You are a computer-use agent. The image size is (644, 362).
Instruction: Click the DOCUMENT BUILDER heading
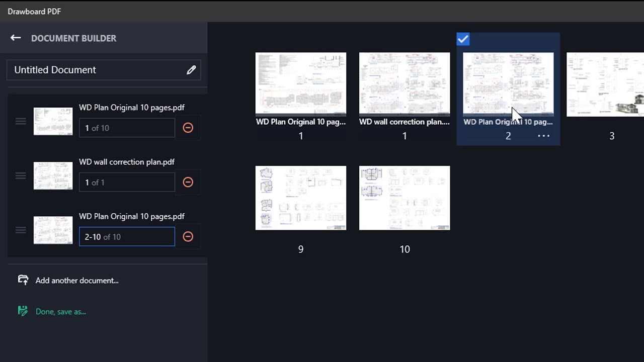click(x=73, y=38)
